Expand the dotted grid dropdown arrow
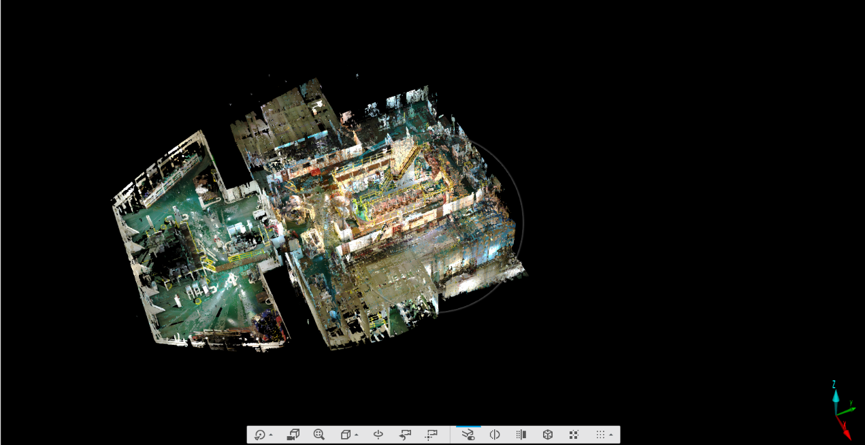 pos(611,436)
